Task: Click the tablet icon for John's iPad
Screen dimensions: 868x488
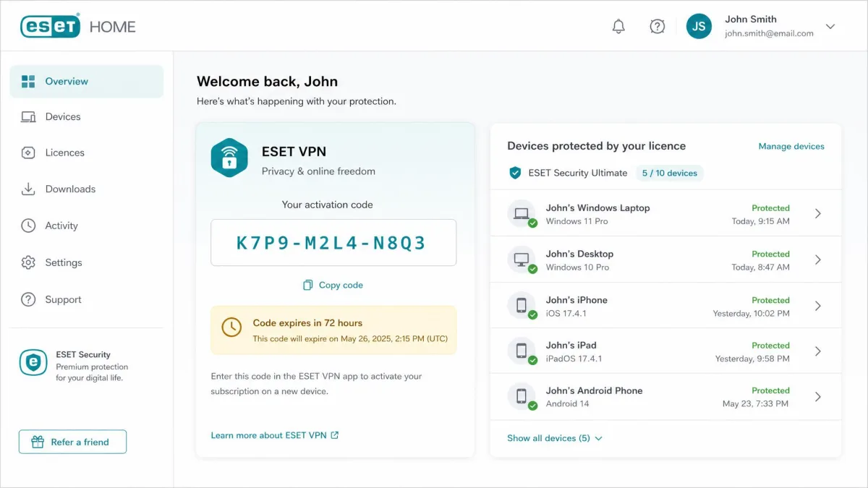Action: click(521, 351)
